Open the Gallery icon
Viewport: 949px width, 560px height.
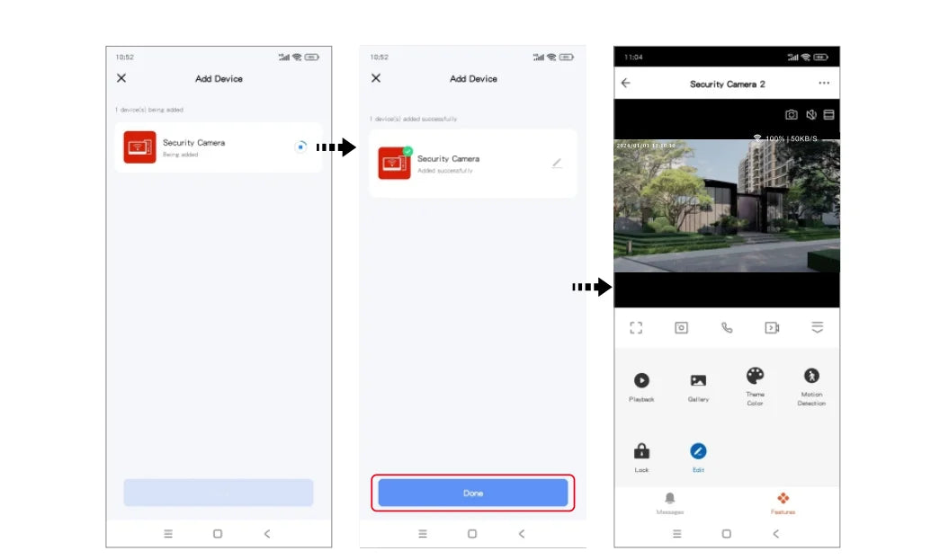coord(698,379)
